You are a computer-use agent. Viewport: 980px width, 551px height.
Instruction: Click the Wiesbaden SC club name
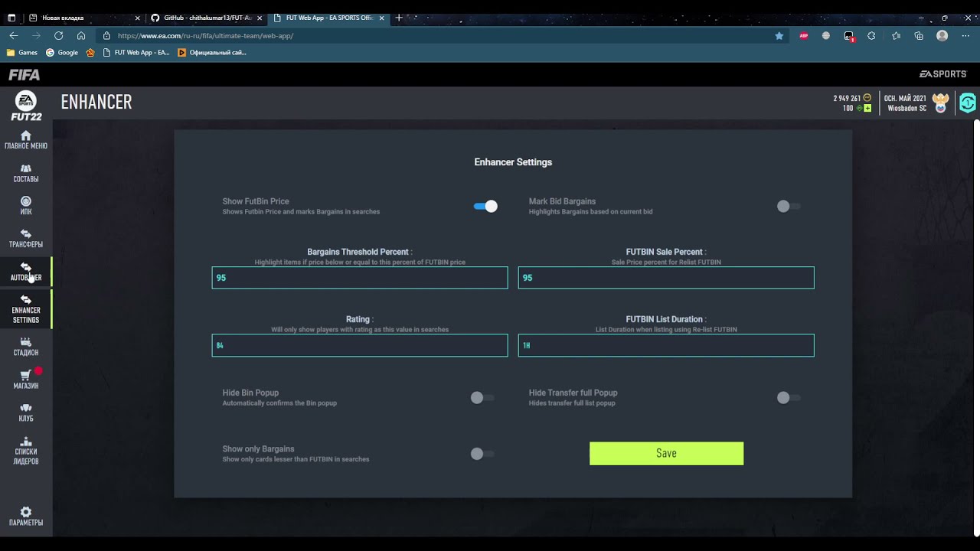pyautogui.click(x=907, y=109)
